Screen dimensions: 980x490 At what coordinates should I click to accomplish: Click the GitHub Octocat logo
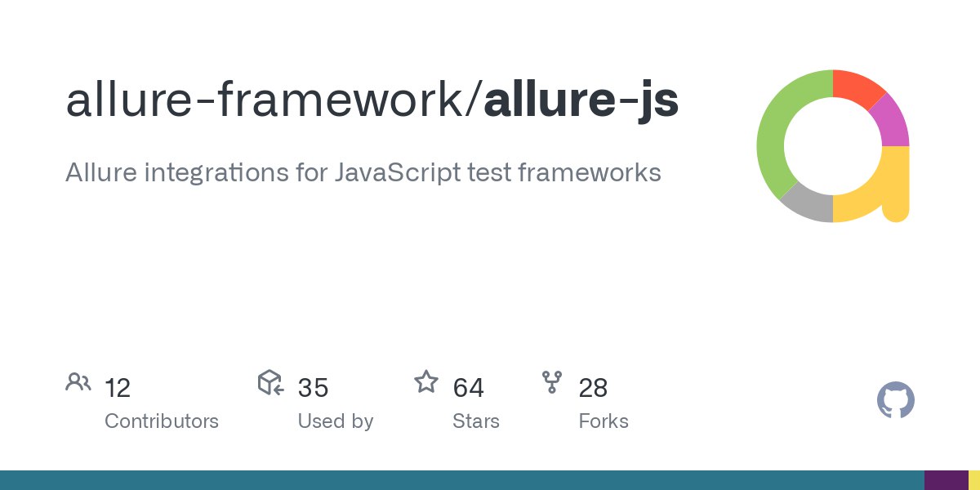[x=896, y=401]
